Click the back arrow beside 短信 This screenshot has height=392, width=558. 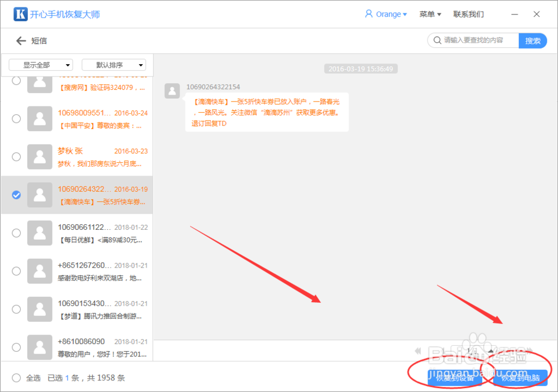[x=20, y=40]
